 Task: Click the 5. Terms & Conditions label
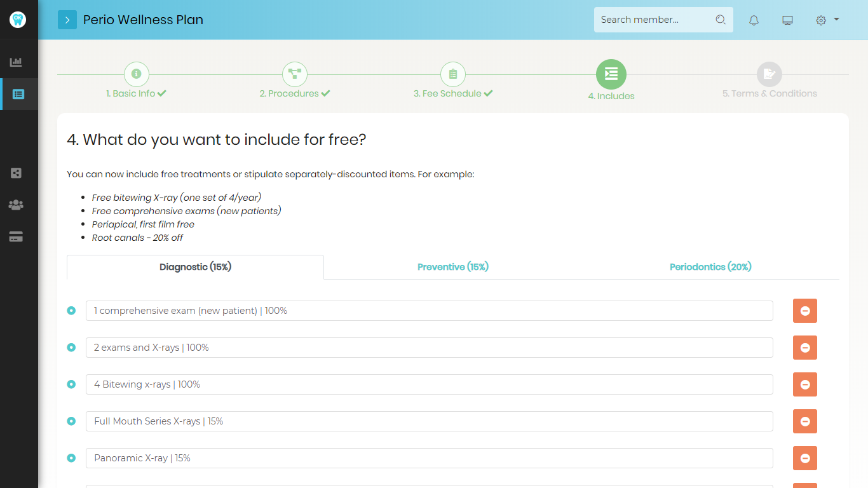tap(770, 93)
